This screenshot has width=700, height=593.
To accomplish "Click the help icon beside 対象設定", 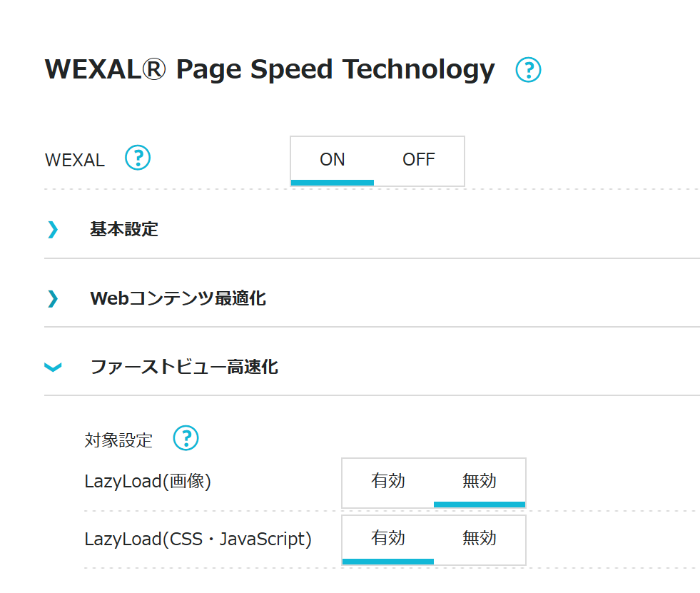I will point(186,438).
